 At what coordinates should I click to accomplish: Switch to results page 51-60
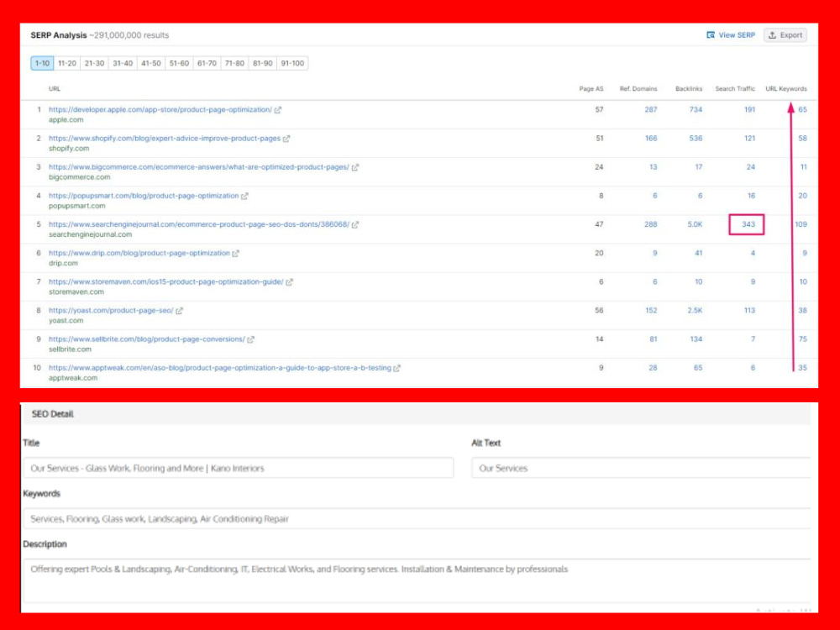pos(179,63)
